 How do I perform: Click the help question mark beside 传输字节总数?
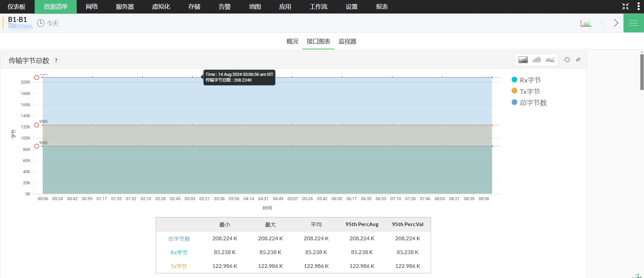[x=56, y=60]
